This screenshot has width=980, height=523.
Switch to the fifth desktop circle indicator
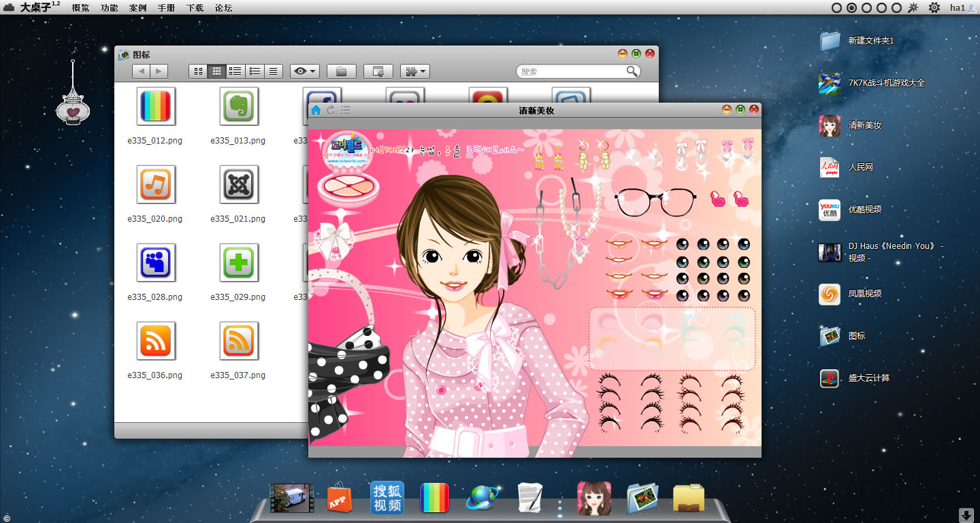point(896,8)
